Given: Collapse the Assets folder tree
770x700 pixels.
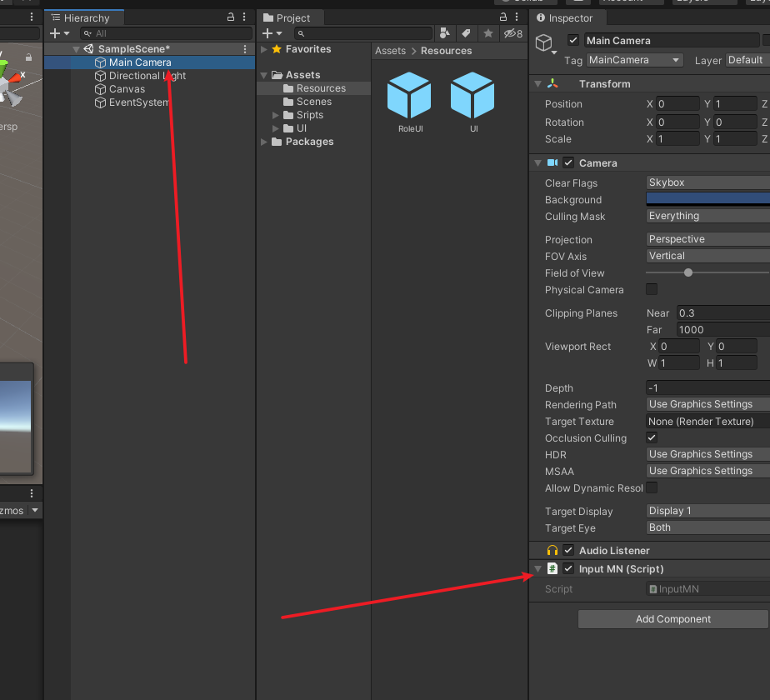Looking at the screenshot, I should click(263, 75).
